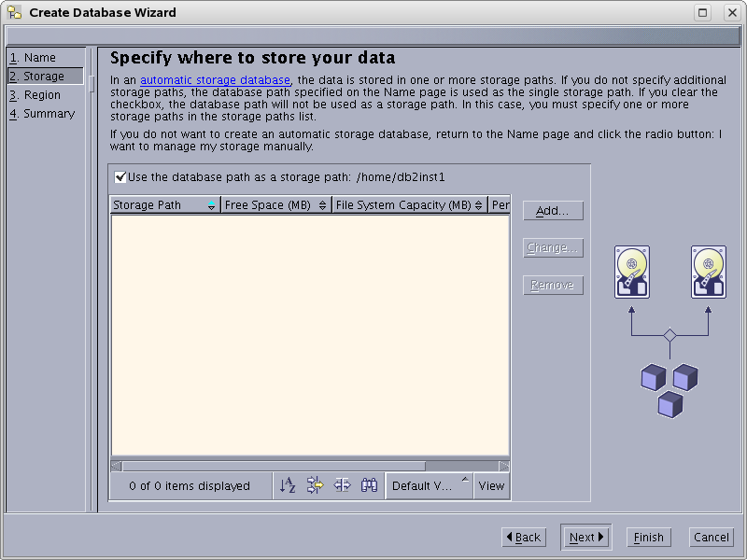This screenshot has width=747, height=560.
Task: Sort by Free Space (MB) column arrows
Action: (x=322, y=205)
